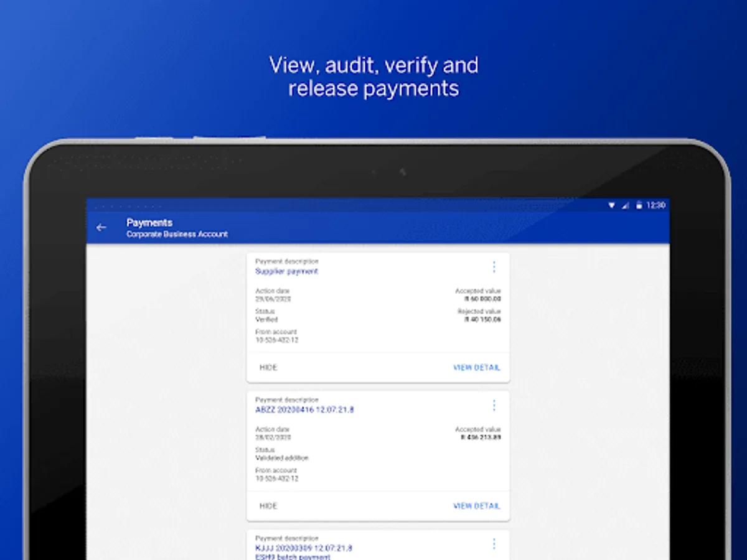Go back using the header arrow
The width and height of the screenshot is (747, 560).
[101, 228]
